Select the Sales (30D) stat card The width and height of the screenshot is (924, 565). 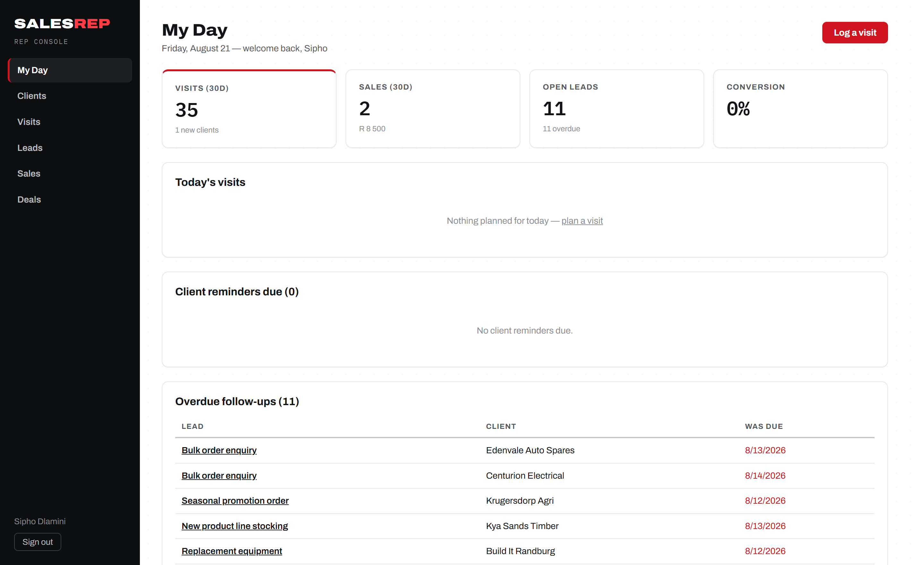click(x=433, y=109)
